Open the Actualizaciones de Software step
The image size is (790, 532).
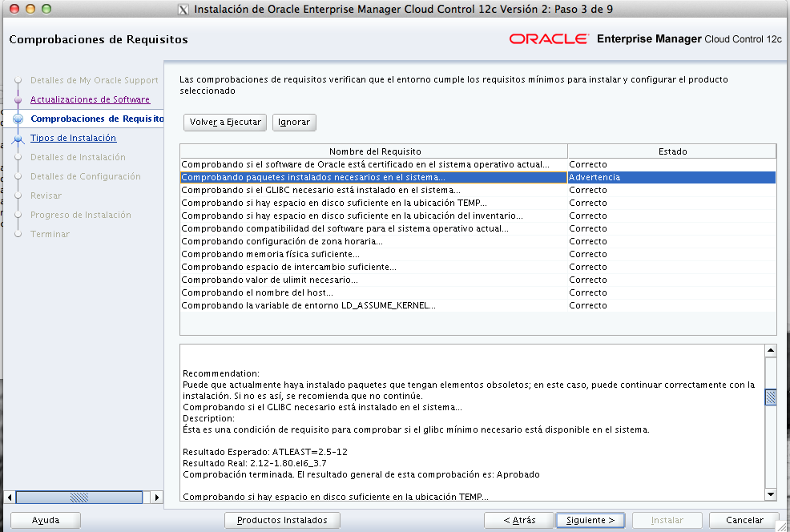(90, 99)
